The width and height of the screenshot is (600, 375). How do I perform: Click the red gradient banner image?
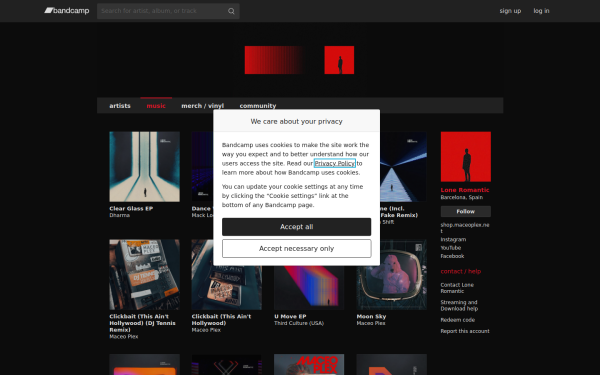[x=274, y=60]
